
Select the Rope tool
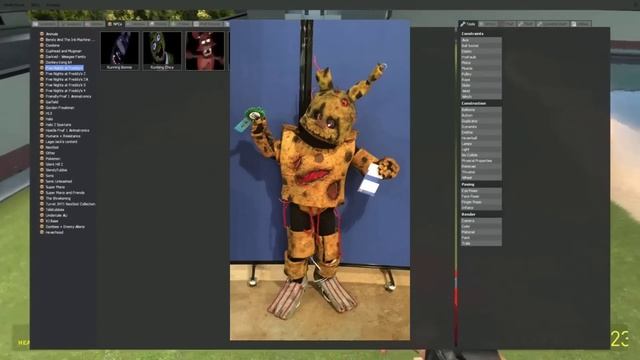click(481, 80)
